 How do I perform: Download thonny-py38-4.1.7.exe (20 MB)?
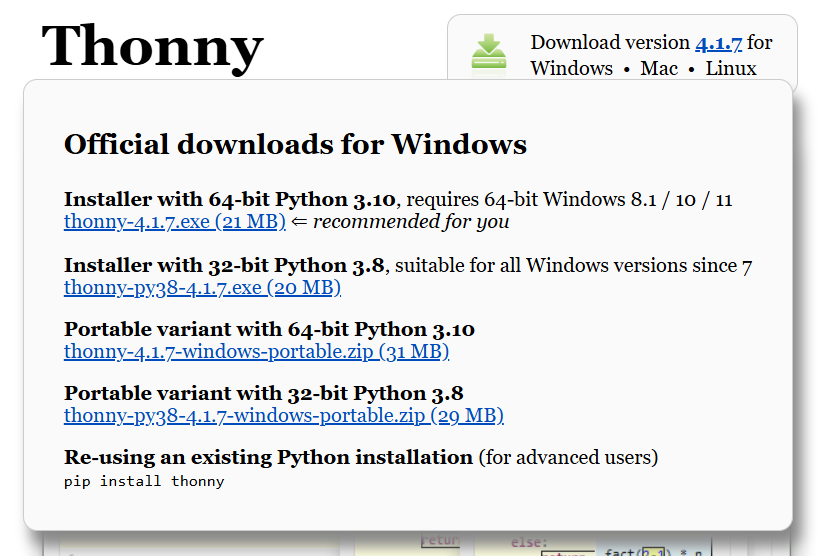(202, 288)
